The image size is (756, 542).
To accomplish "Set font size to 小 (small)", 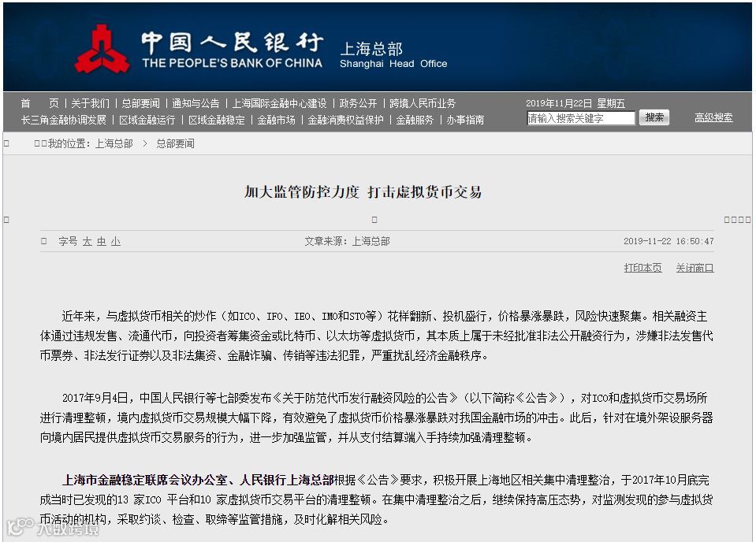I will click(x=116, y=241).
